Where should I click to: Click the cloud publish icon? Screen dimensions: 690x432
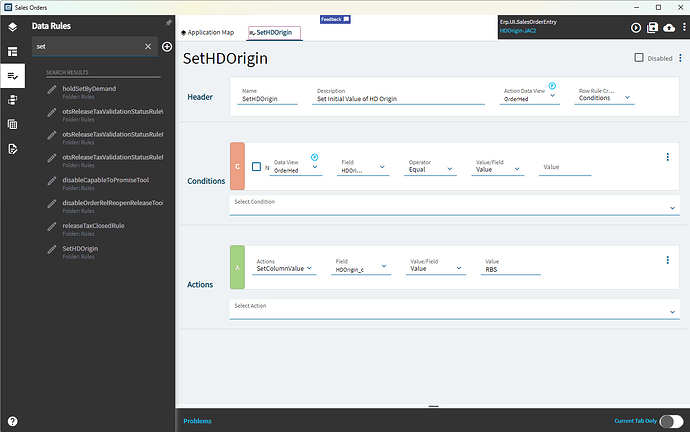point(668,28)
